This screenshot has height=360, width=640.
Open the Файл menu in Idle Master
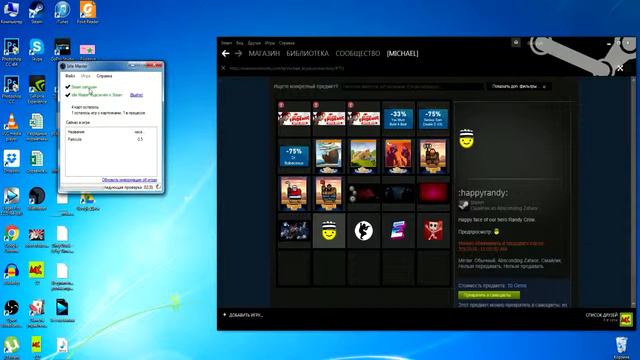pos(70,76)
